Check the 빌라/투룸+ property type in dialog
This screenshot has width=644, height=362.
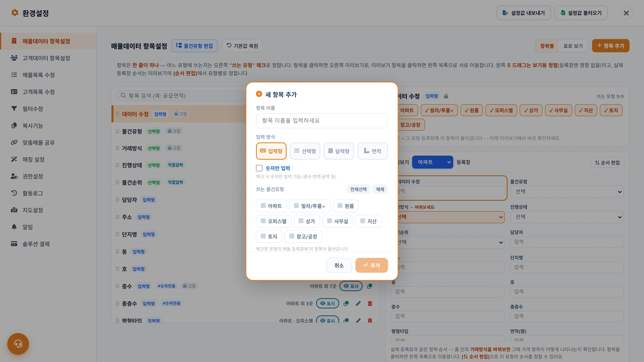point(310,206)
